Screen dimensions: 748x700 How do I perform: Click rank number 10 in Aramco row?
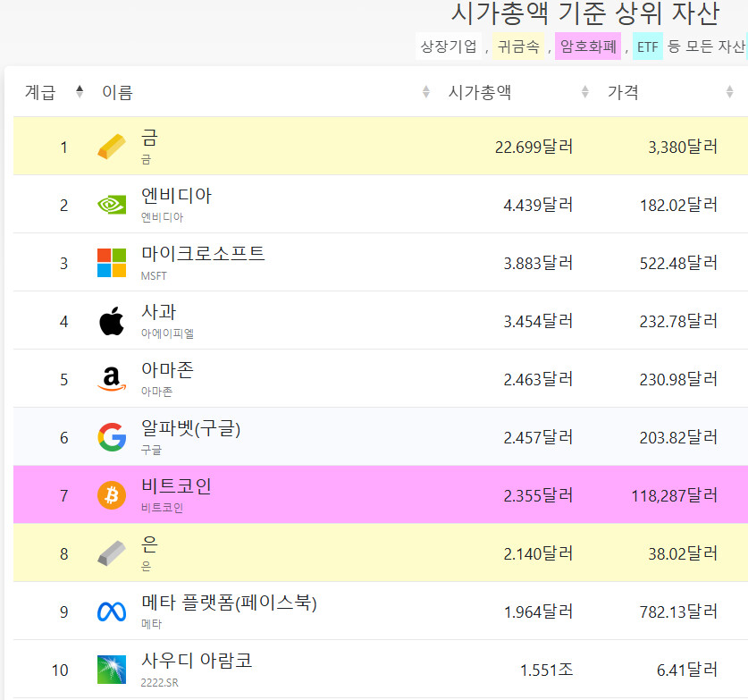(x=60, y=670)
